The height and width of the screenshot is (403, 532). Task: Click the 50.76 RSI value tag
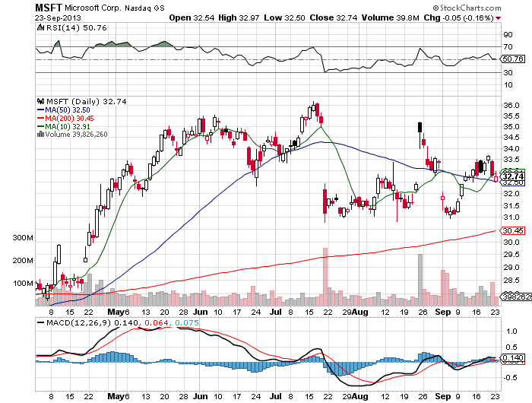click(x=513, y=59)
